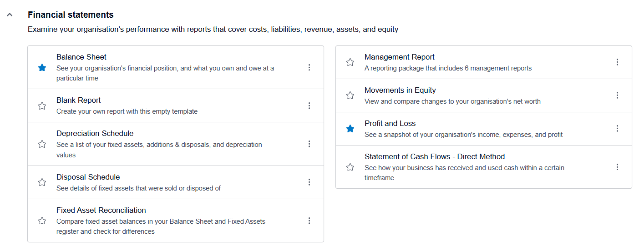Open Management Report options menu
Viewport: 644px width, 251px height.
coord(617,62)
